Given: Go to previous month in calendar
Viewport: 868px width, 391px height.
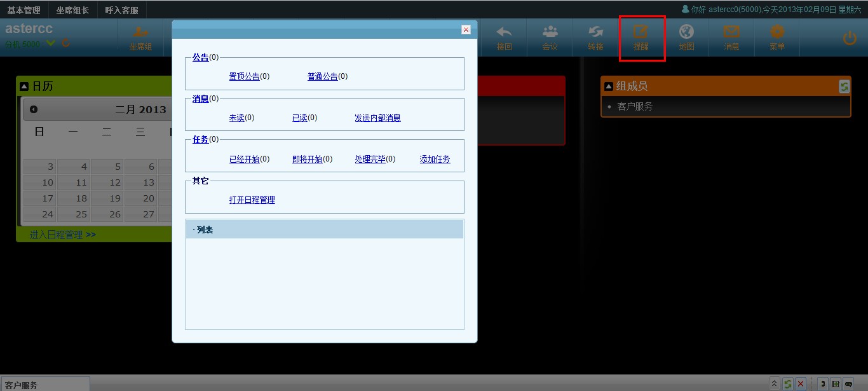Looking at the screenshot, I should click(x=34, y=109).
